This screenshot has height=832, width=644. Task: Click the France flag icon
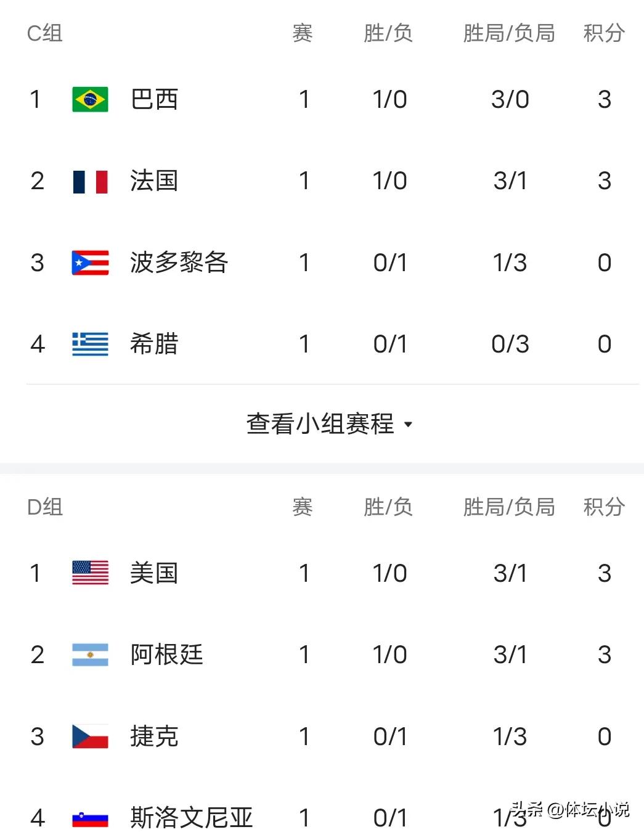(90, 181)
